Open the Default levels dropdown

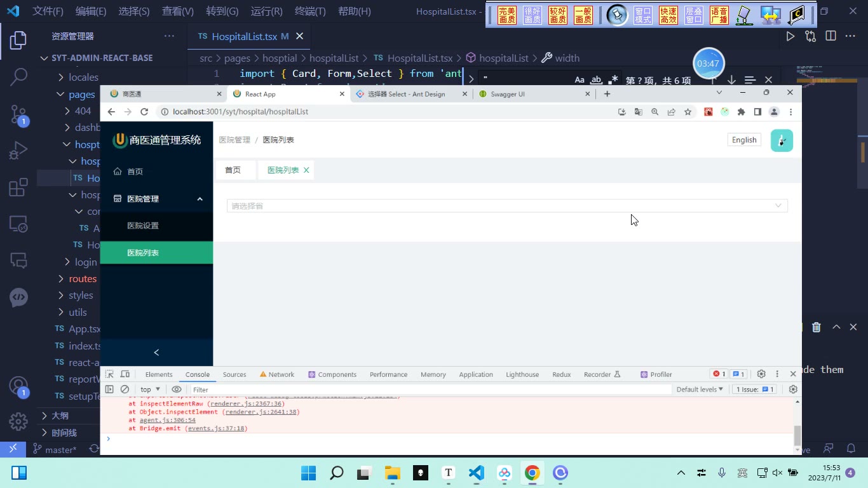pos(700,390)
